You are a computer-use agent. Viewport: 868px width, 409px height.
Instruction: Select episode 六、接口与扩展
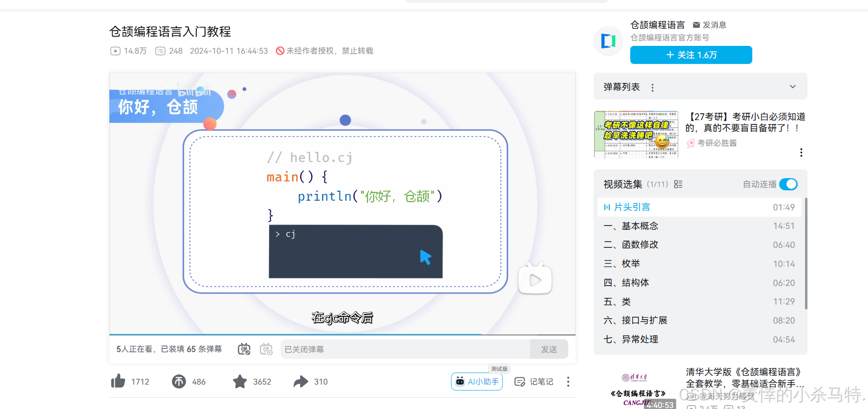699,320
